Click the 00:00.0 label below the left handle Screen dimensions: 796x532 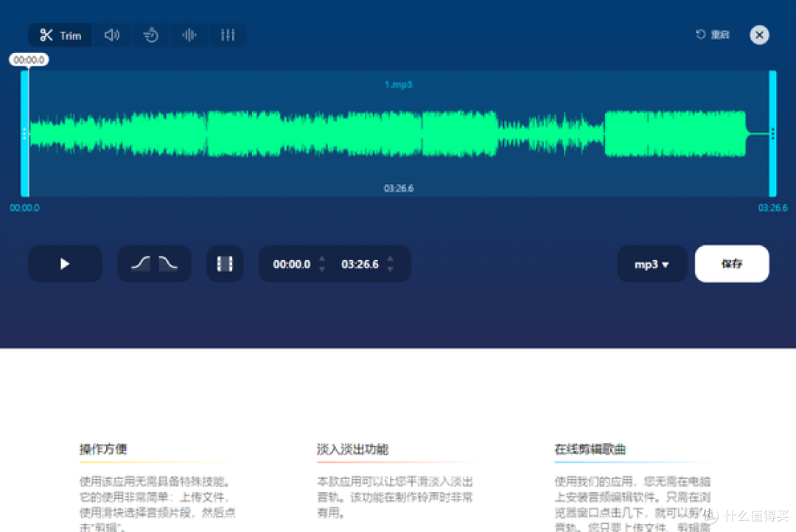point(24,208)
